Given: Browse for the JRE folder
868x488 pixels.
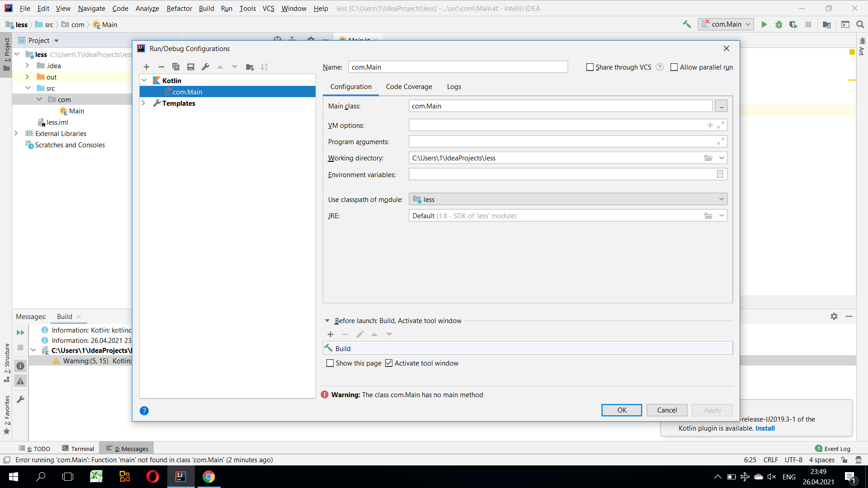Looking at the screenshot, I should point(708,216).
